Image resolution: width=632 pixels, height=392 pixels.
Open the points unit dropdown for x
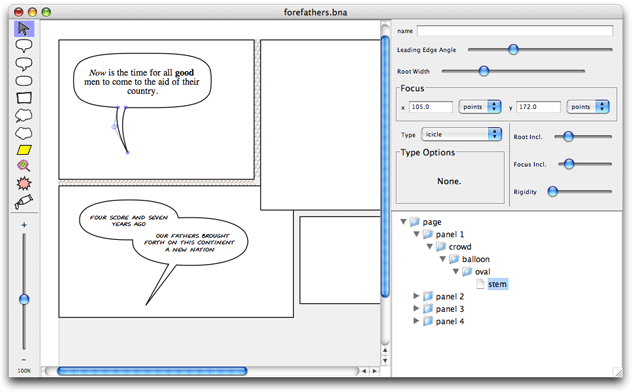pos(480,107)
